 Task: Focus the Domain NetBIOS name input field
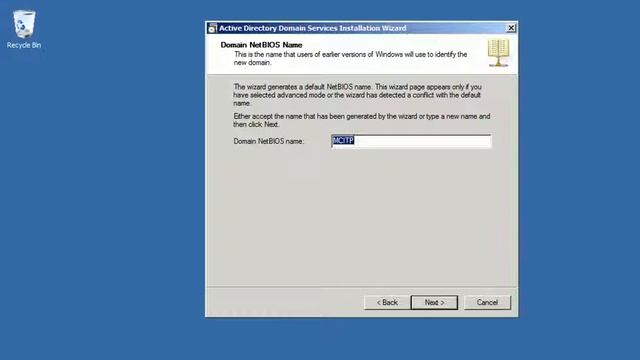(x=411, y=141)
